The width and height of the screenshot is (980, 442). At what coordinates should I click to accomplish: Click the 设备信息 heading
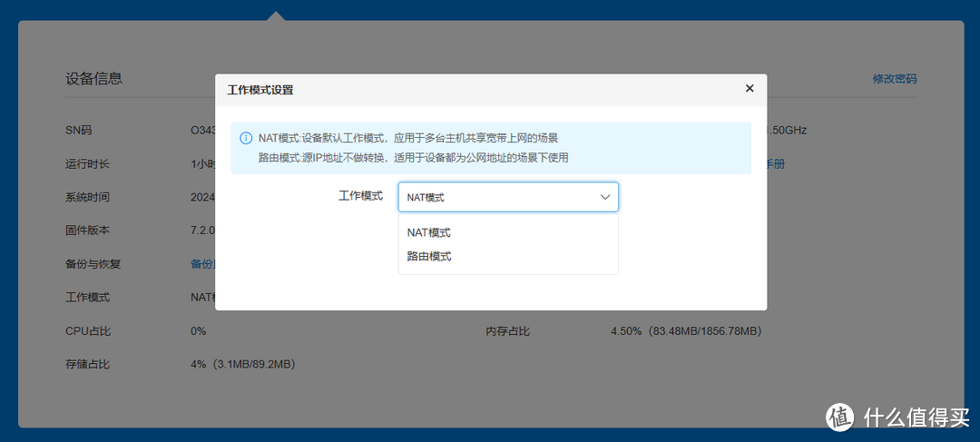(93, 78)
